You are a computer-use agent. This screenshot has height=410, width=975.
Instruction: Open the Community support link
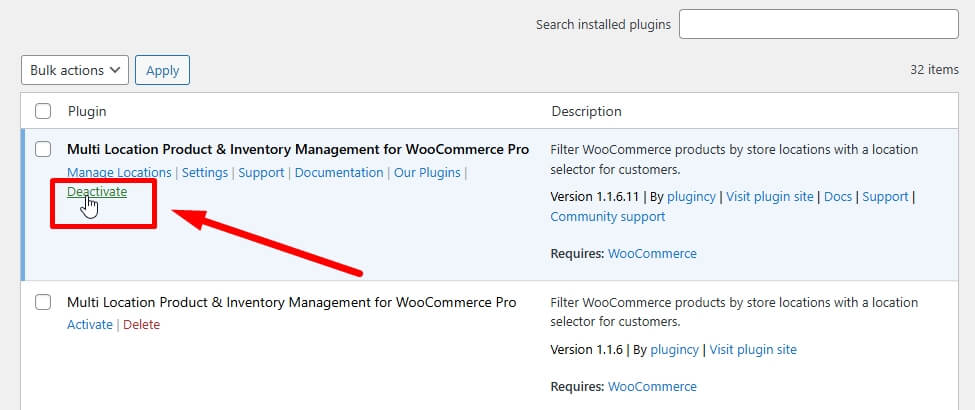608,217
